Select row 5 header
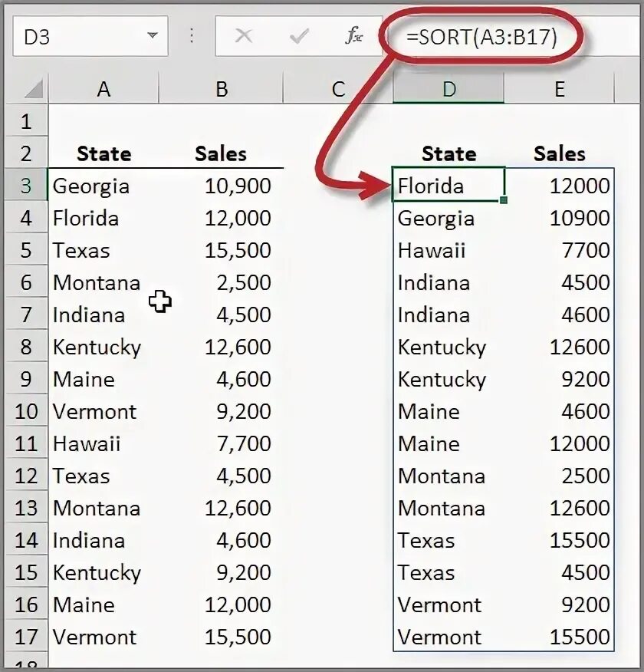 point(26,251)
